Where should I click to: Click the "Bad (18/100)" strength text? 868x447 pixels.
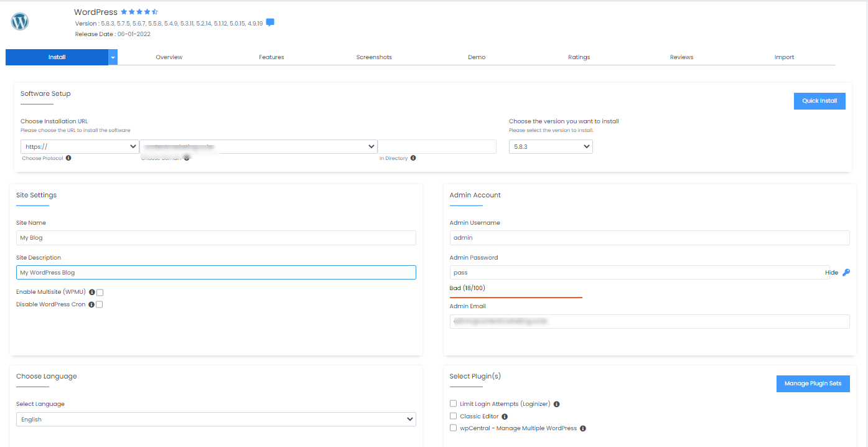coord(467,288)
